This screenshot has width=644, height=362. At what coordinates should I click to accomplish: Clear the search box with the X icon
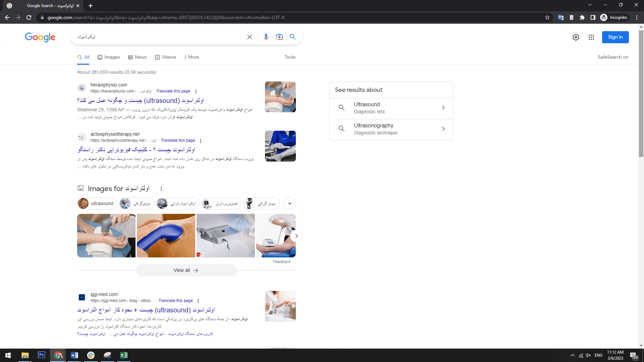coord(249,37)
